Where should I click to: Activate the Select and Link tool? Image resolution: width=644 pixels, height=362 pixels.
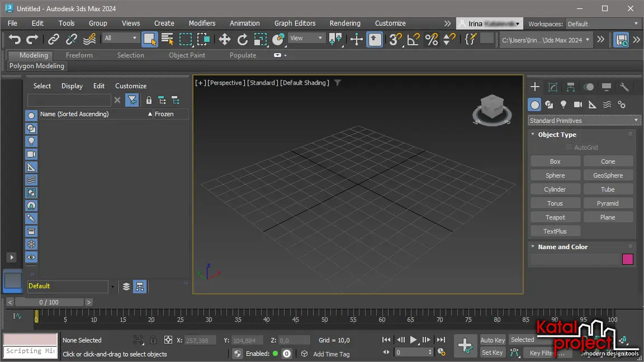pos(54,40)
